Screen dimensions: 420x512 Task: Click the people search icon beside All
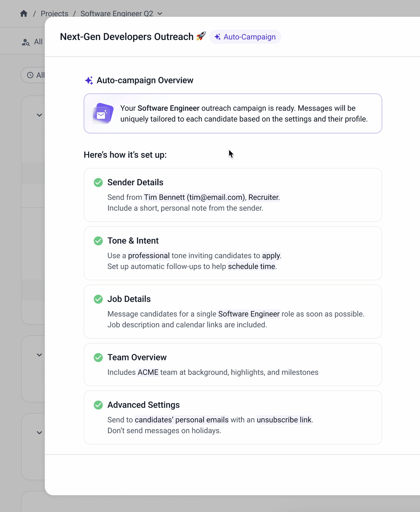tap(26, 42)
